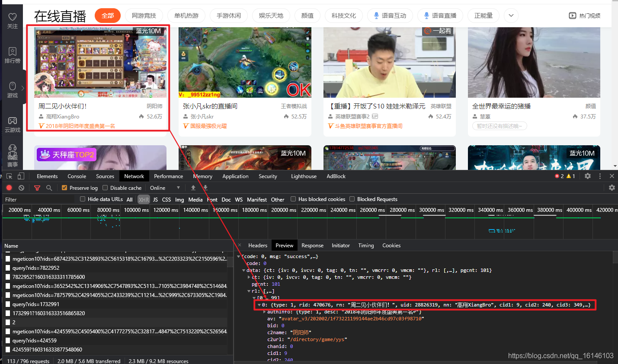Expand the ct object node
618x364 pixels.
[249, 277]
